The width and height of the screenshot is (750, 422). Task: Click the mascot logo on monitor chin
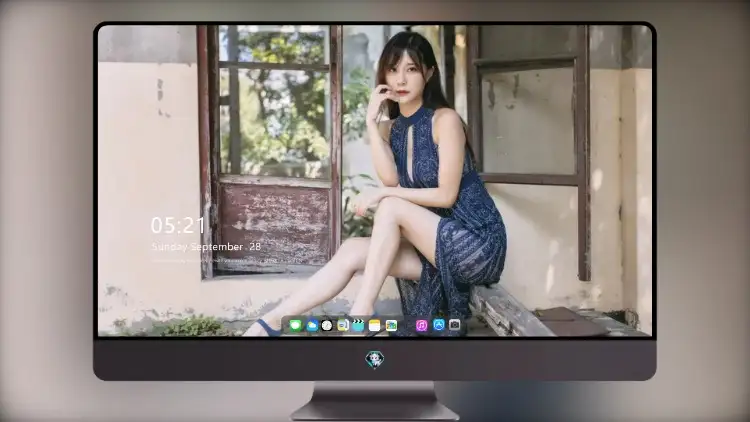[375, 360]
